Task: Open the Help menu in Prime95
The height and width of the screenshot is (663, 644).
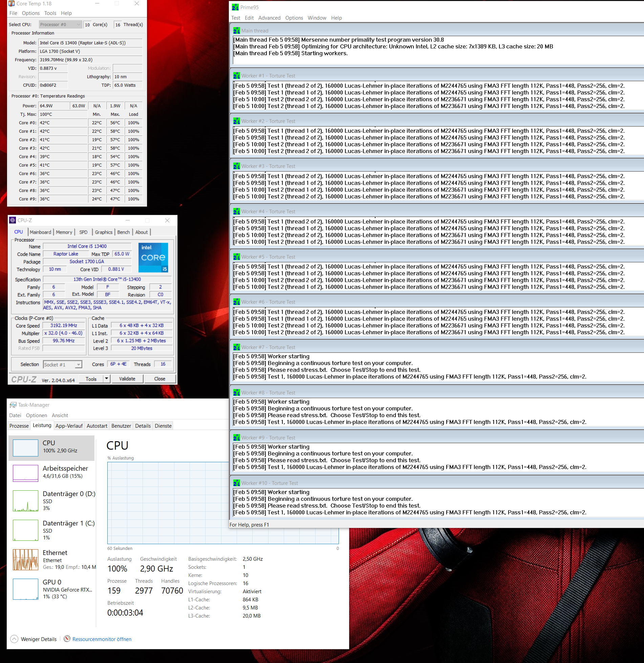Action: coord(336,18)
